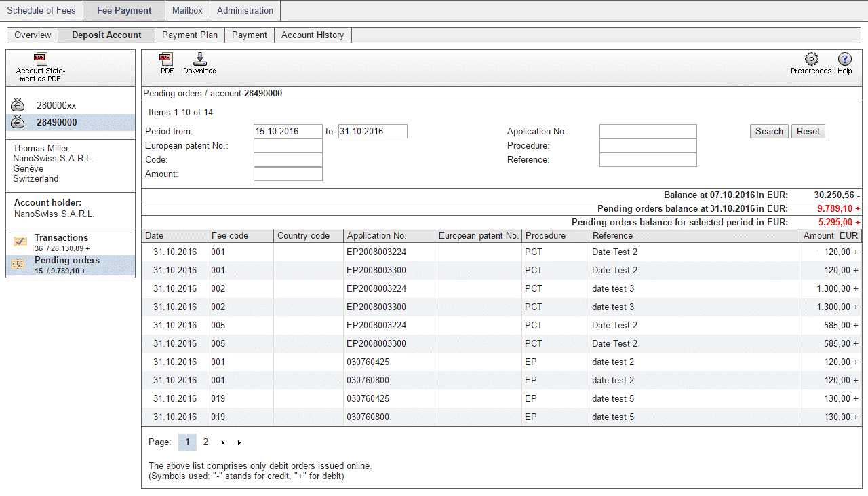Sort by the Date column header
This screenshot has height=496, width=868.
(x=175, y=236)
